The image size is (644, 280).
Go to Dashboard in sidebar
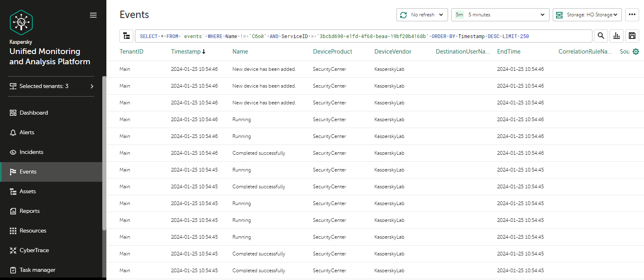[34, 113]
